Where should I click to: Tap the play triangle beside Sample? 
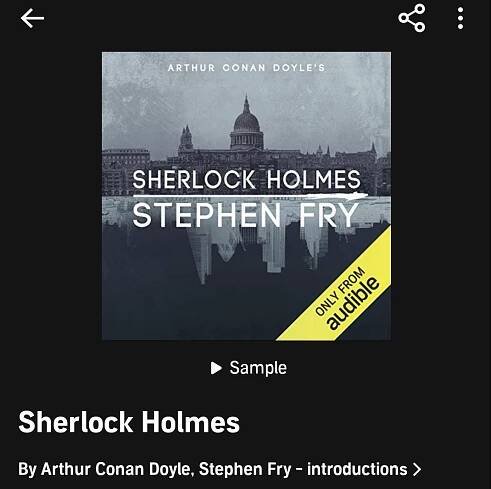tap(216, 368)
